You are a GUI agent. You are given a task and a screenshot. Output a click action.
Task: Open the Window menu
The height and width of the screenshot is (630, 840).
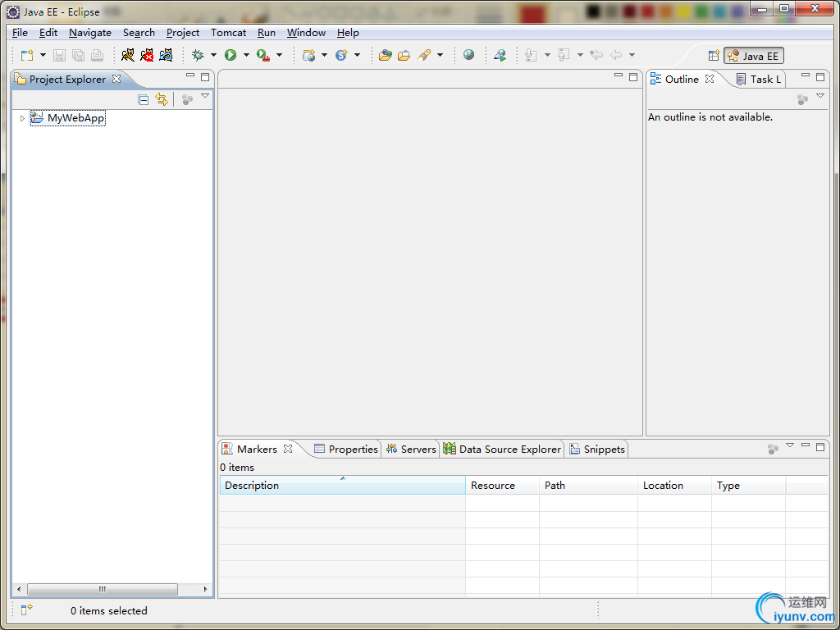tap(307, 33)
